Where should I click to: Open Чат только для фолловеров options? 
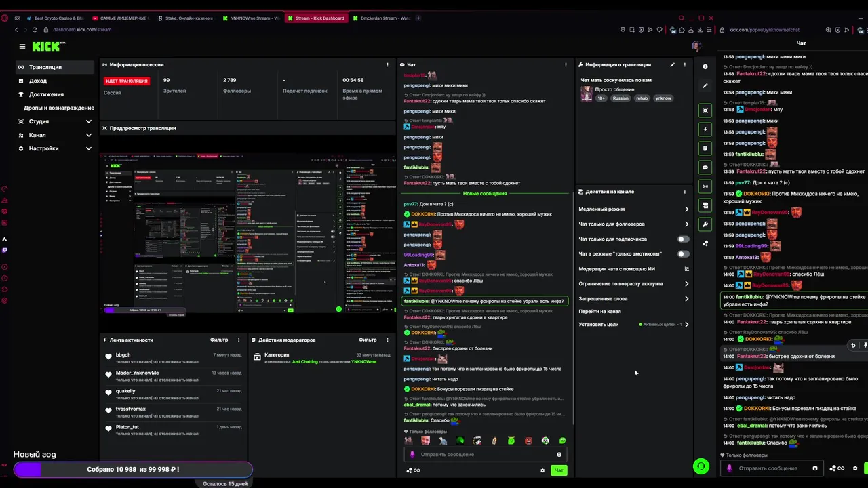[633, 224]
